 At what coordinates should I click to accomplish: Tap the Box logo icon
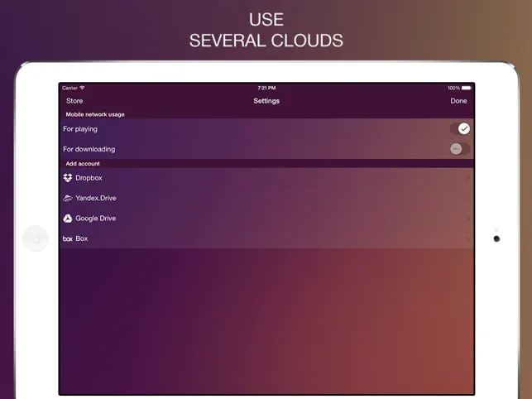click(x=68, y=239)
